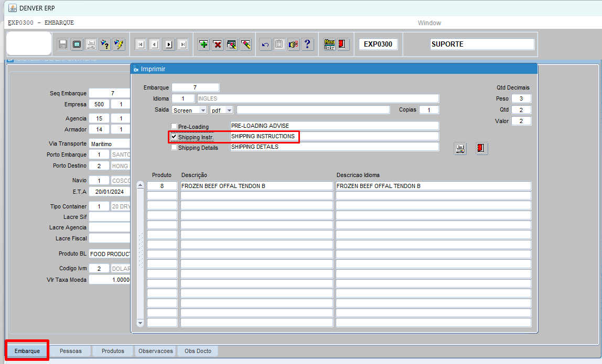Click the clear record eraser icon
602x364 pixels.
tap(246, 45)
